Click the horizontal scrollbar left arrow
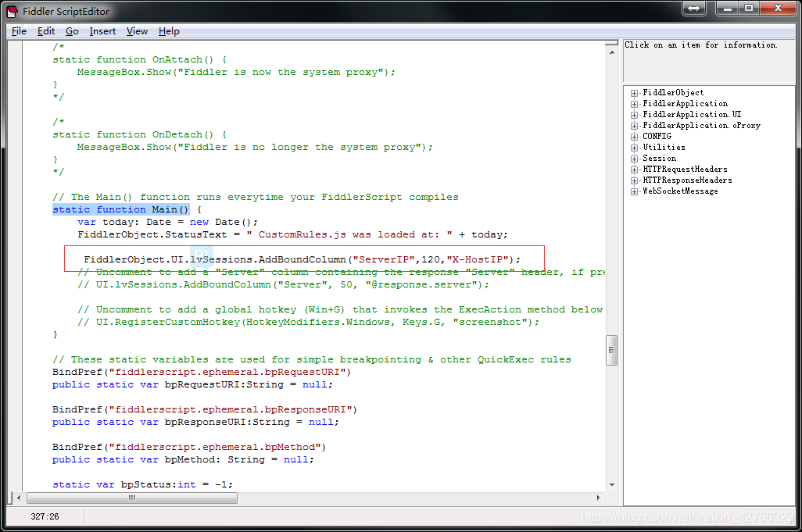This screenshot has width=802, height=532. click(19, 498)
